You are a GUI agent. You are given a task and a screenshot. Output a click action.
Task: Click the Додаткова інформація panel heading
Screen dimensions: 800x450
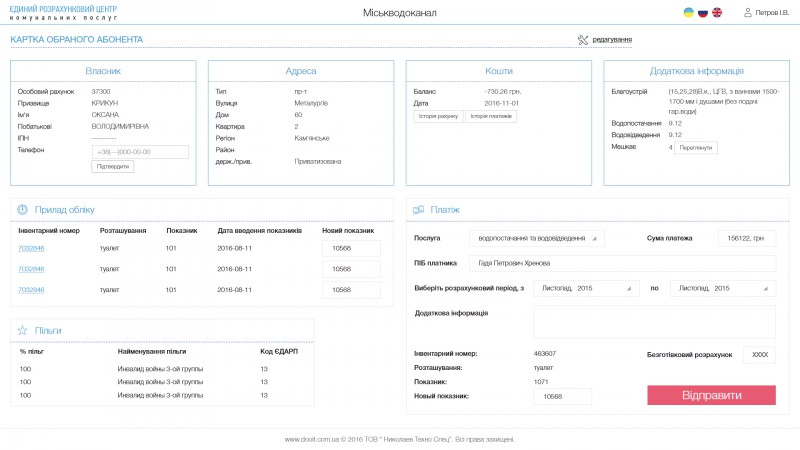696,71
